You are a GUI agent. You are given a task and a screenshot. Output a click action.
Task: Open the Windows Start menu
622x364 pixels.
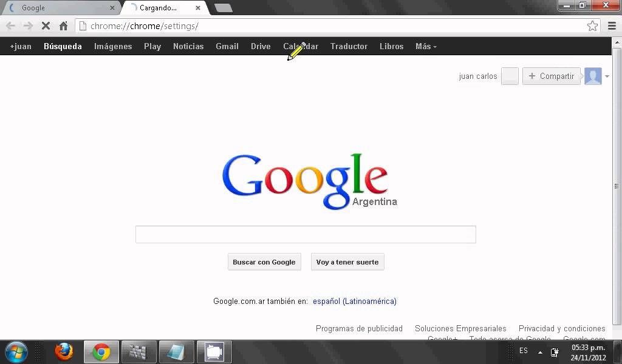click(x=16, y=352)
